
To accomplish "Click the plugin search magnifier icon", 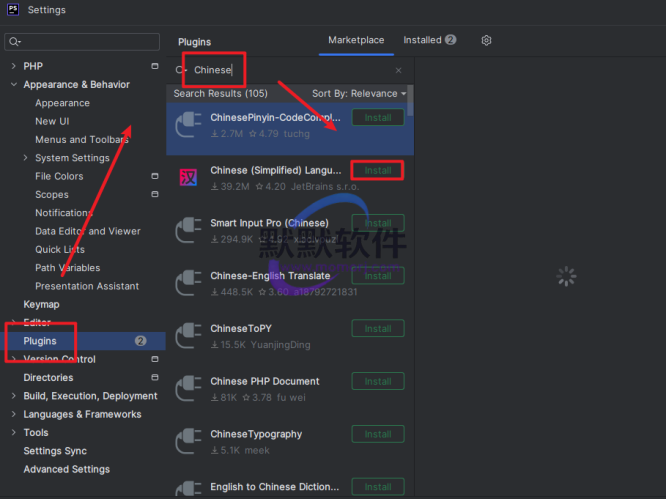I will (181, 70).
